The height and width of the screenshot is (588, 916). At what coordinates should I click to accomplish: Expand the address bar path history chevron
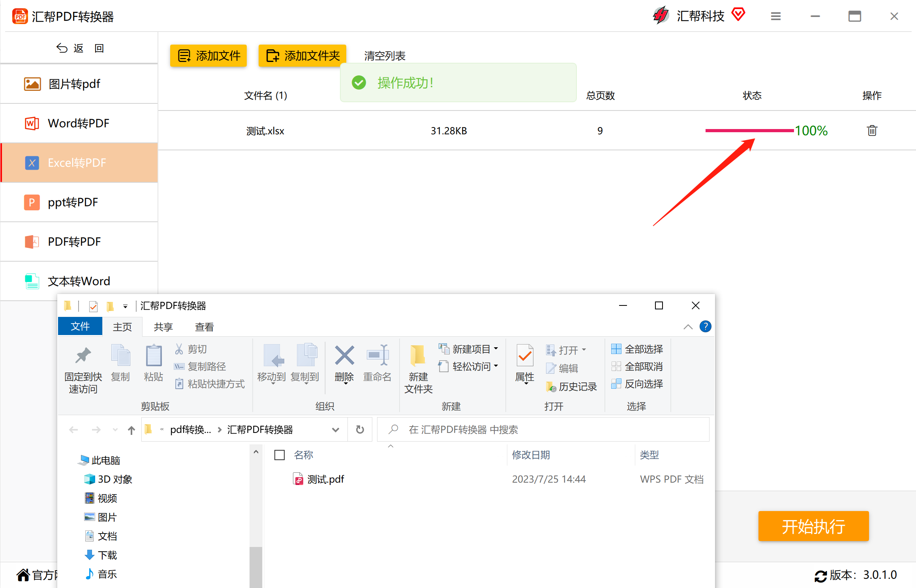[336, 430]
